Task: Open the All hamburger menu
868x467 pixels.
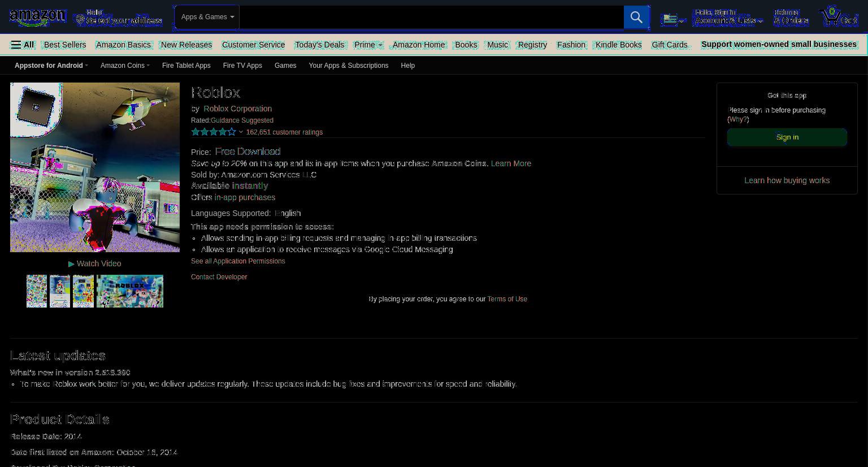Action: pyautogui.click(x=22, y=45)
